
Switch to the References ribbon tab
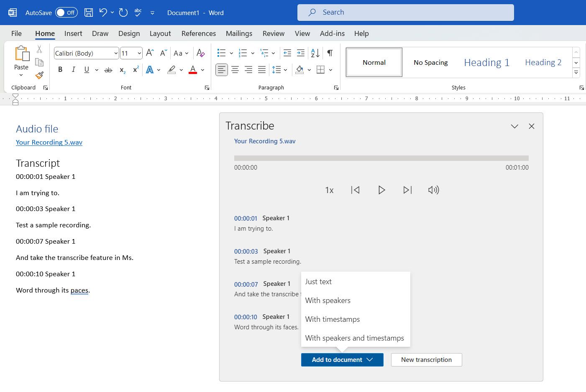pos(199,33)
